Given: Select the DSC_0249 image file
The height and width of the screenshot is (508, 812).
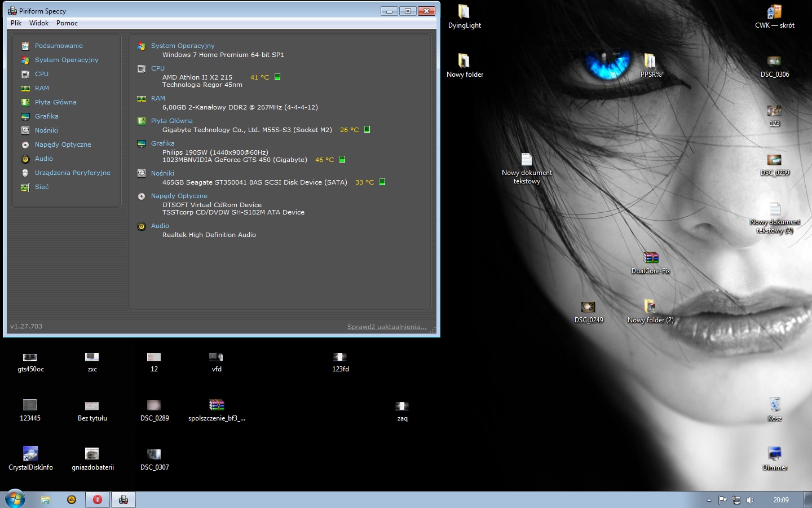Looking at the screenshot, I should pyautogui.click(x=589, y=312).
